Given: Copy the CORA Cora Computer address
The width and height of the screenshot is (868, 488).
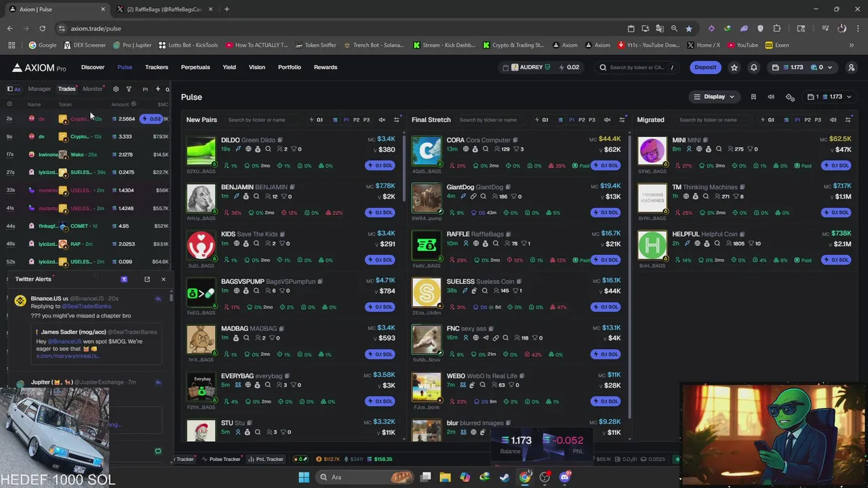Looking at the screenshot, I should coord(515,140).
